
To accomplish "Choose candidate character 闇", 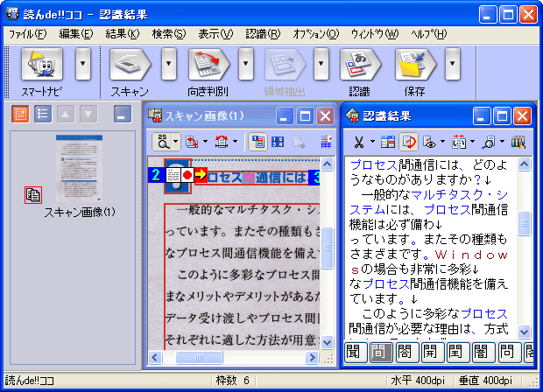I will click(483, 353).
